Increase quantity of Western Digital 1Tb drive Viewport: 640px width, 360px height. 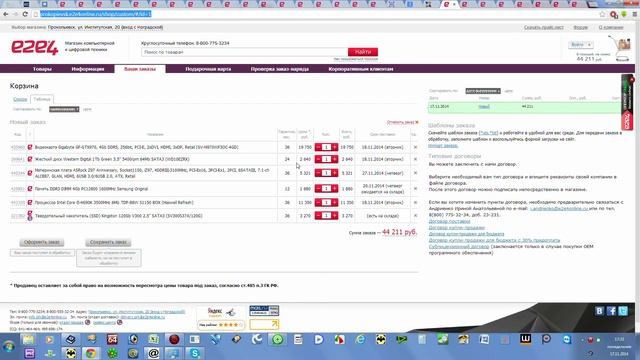pyautogui.click(x=334, y=159)
